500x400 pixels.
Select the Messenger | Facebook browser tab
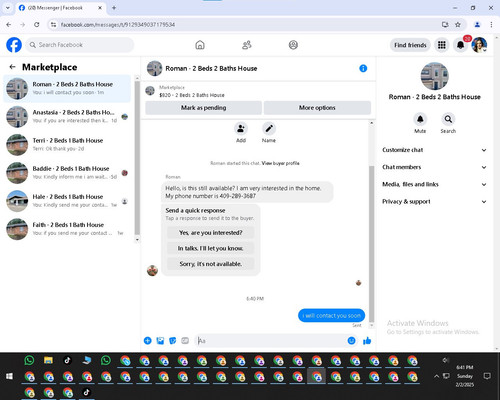(x=60, y=8)
